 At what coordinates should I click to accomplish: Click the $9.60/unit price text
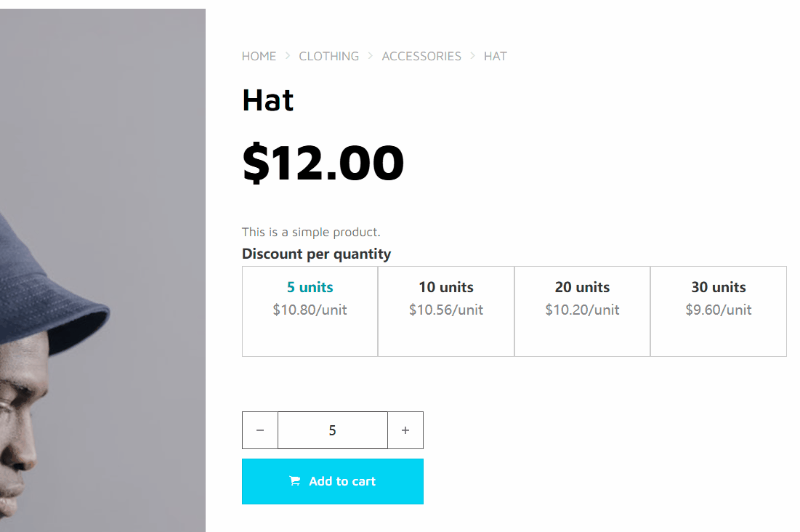pyautogui.click(x=719, y=310)
